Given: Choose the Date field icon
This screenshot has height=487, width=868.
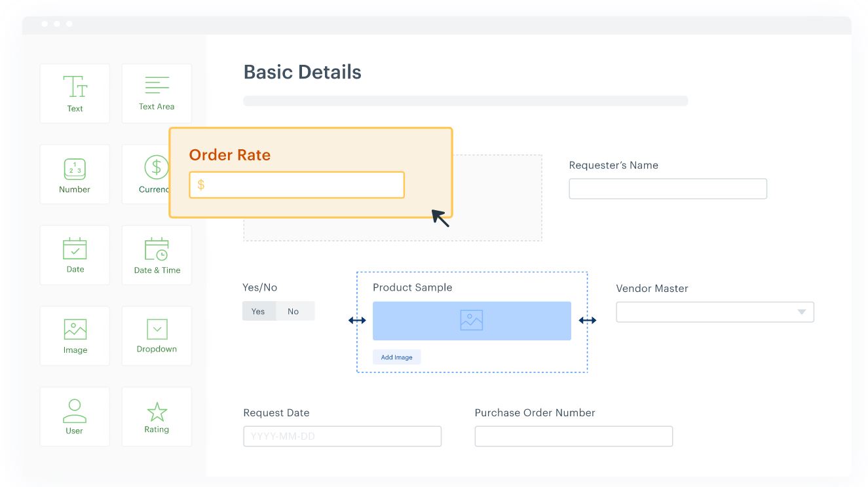Looking at the screenshot, I should 75,255.
